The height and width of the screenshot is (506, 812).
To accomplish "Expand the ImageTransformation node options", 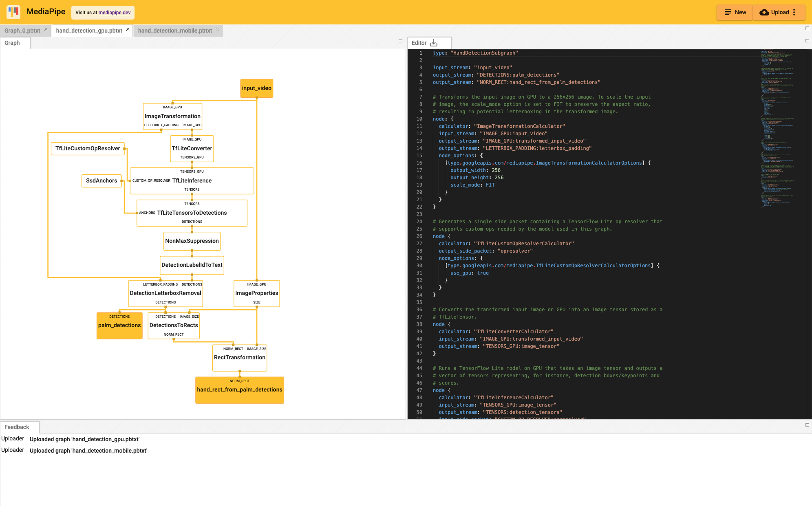I will [173, 116].
